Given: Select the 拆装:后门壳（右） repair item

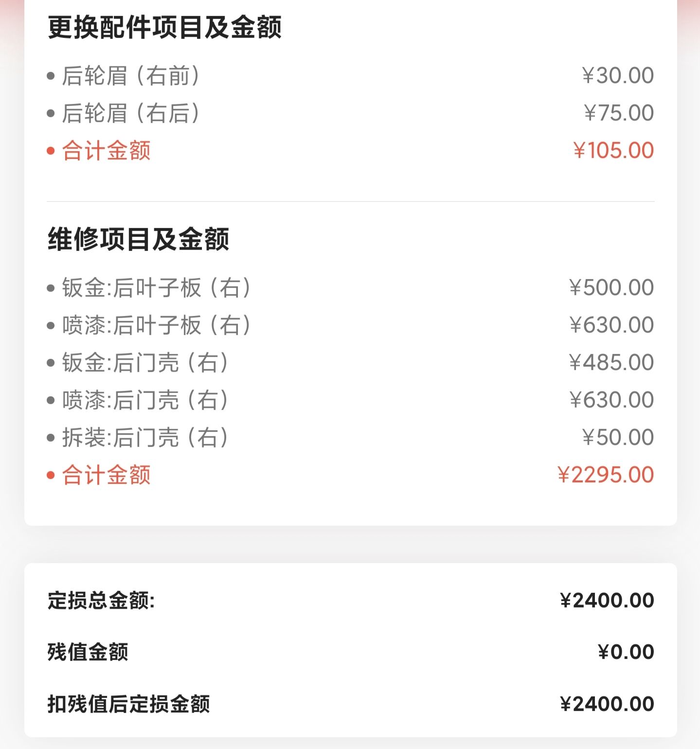Looking at the screenshot, I should [x=145, y=438].
